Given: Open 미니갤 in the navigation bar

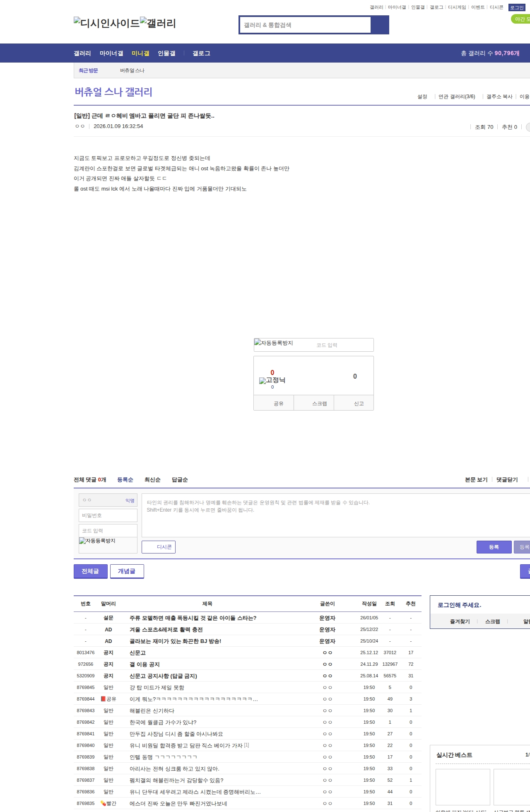Looking at the screenshot, I should pos(140,53).
